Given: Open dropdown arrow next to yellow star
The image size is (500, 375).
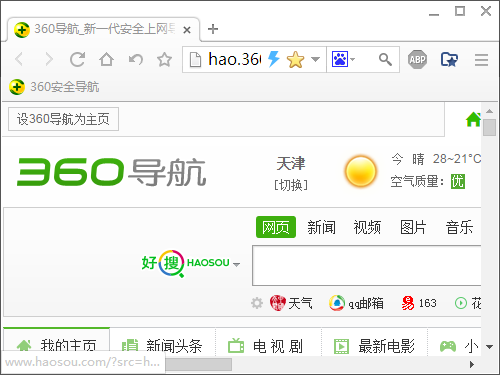Looking at the screenshot, I should click(x=315, y=60).
